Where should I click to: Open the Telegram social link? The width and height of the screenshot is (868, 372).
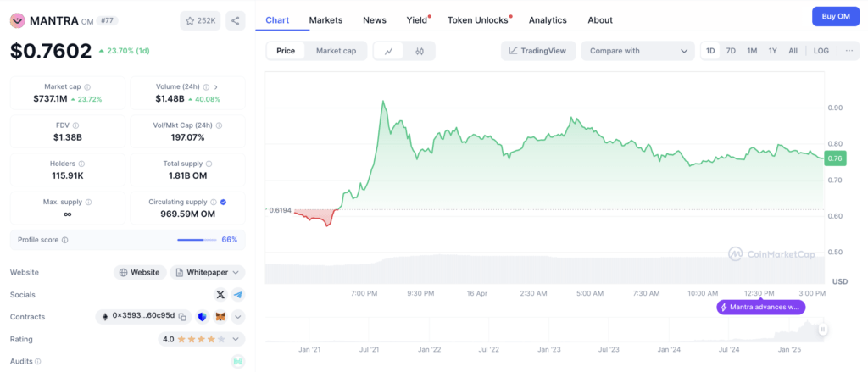click(x=238, y=295)
